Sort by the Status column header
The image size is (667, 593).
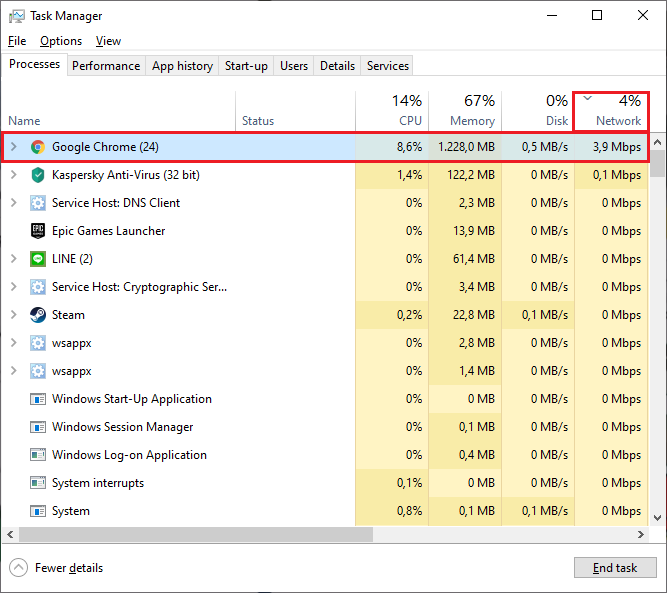(x=295, y=111)
